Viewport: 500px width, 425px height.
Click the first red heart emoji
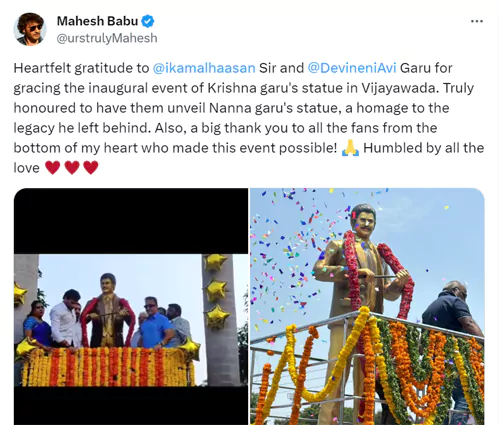click(x=53, y=168)
